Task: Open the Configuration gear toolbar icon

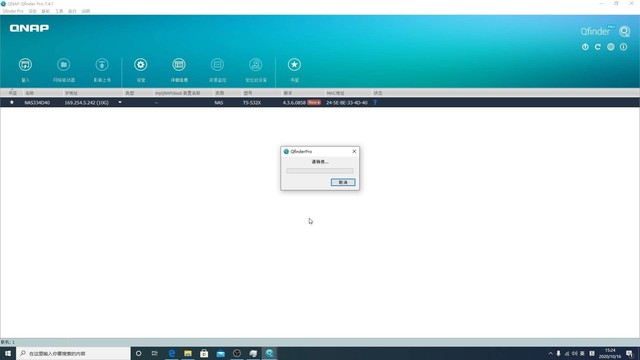Action: click(140, 65)
